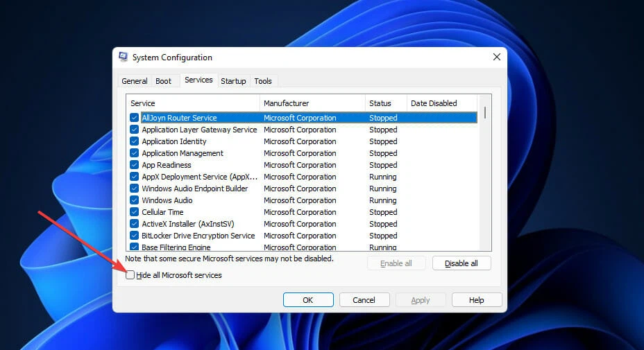The width and height of the screenshot is (644, 350).
Task: Uncheck the Windows Audio service checkbox
Action: tap(135, 200)
